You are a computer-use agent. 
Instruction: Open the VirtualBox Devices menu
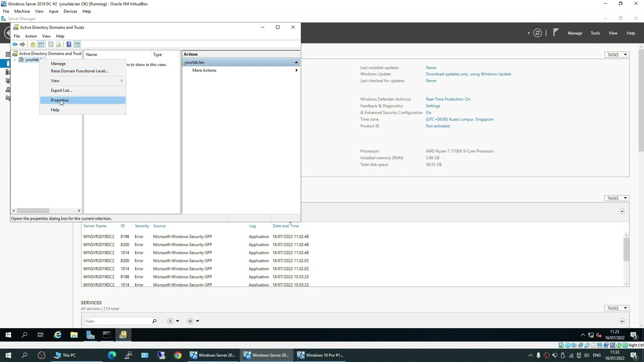click(x=70, y=11)
